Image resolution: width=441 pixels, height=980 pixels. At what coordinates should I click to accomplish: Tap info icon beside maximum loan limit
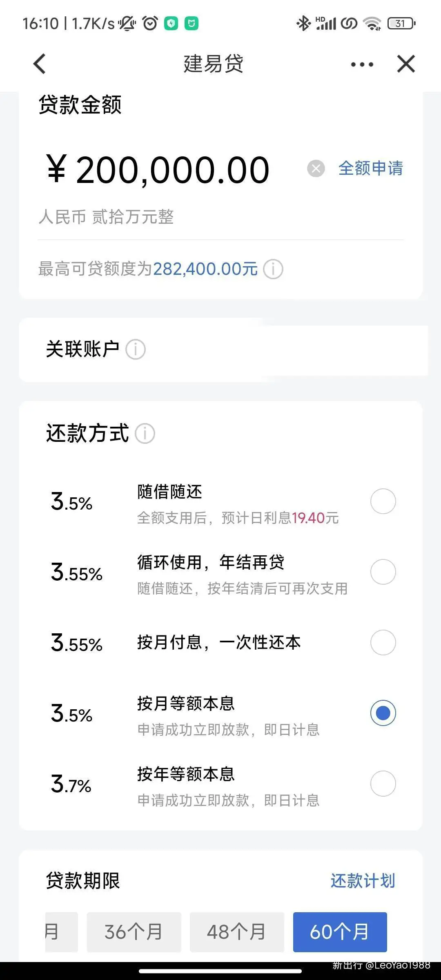[273, 269]
